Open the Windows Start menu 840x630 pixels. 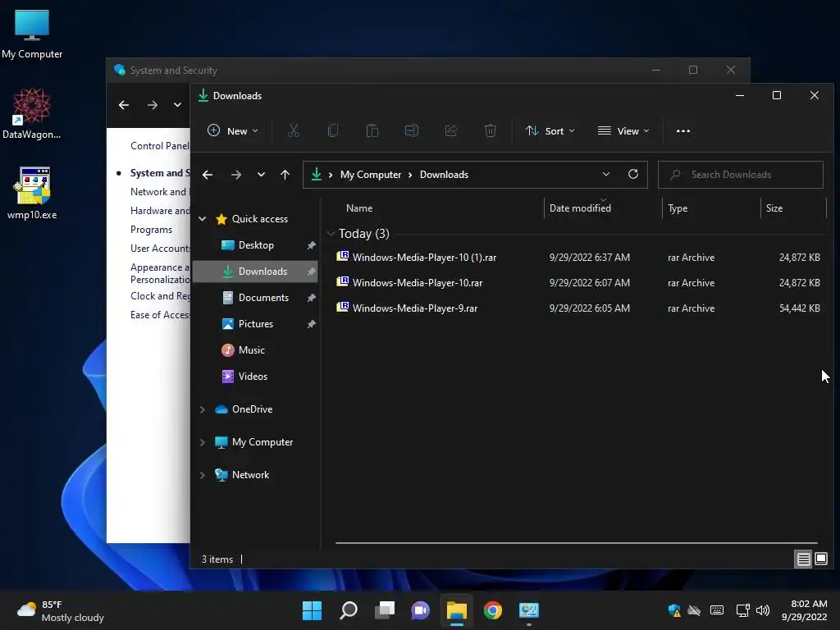312,610
